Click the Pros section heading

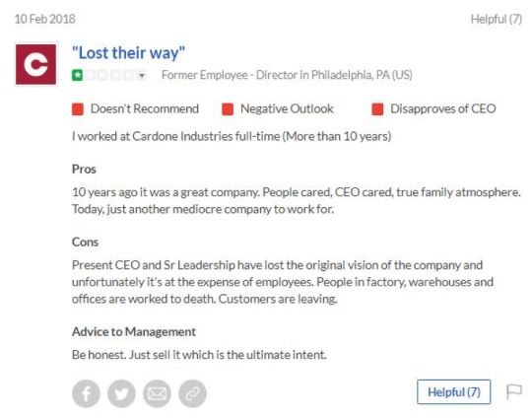pos(84,170)
